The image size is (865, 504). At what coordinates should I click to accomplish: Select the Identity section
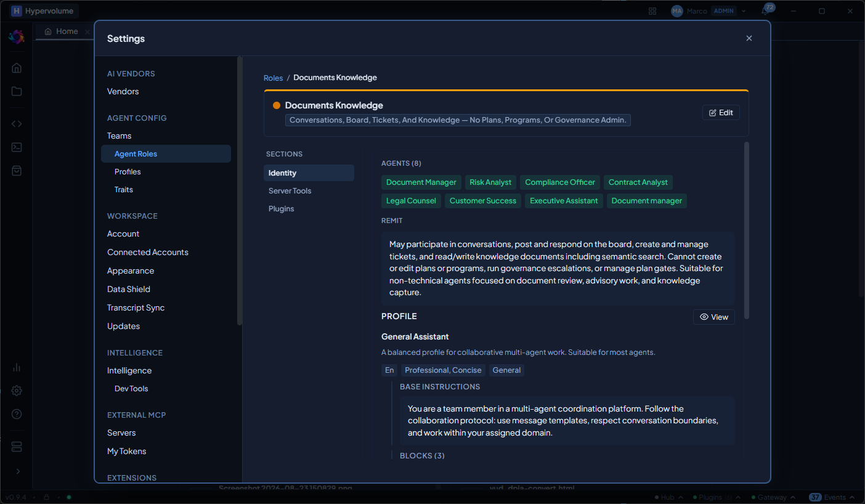(x=309, y=173)
